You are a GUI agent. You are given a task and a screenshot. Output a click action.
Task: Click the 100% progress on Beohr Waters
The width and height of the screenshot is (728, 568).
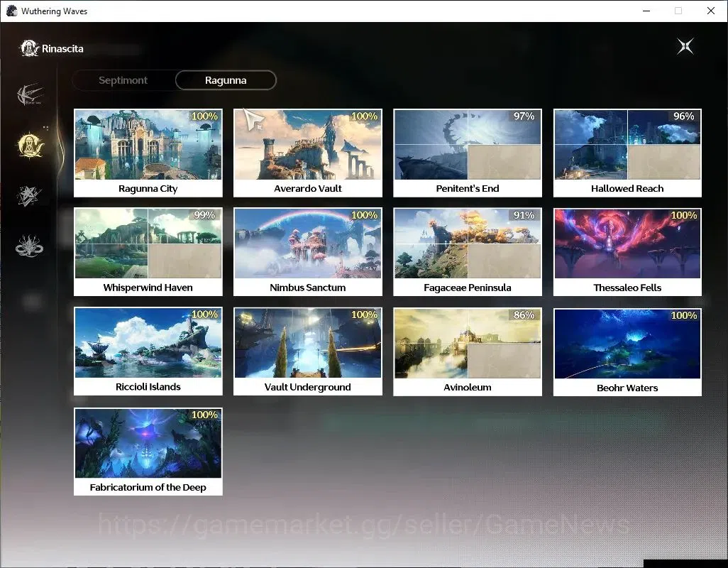tap(683, 315)
